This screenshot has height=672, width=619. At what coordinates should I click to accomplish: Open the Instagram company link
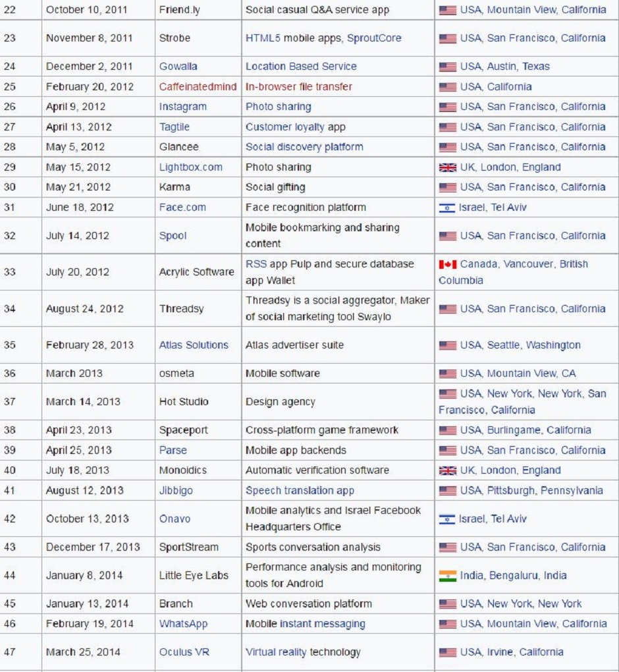pyautogui.click(x=182, y=107)
